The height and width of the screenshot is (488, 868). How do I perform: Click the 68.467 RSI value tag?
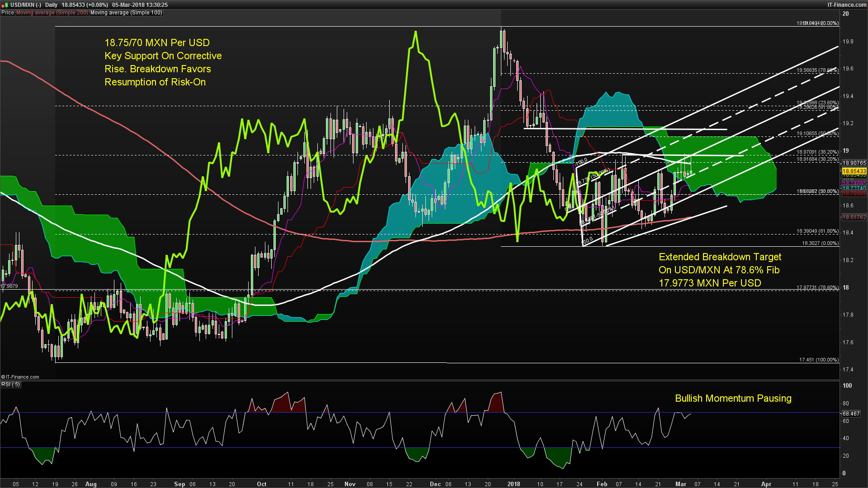[x=851, y=413]
